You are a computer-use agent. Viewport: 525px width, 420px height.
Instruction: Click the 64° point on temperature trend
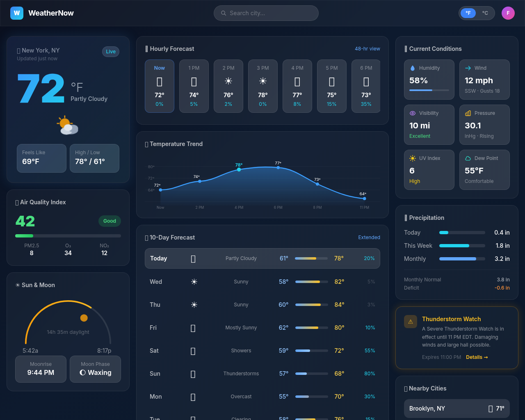click(364, 199)
